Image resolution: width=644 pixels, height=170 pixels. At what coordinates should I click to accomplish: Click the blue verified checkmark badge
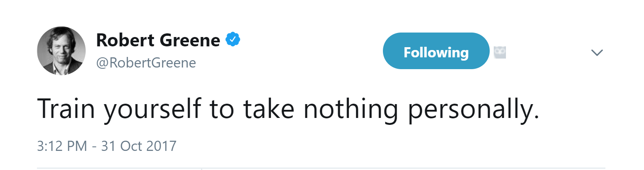(x=233, y=39)
